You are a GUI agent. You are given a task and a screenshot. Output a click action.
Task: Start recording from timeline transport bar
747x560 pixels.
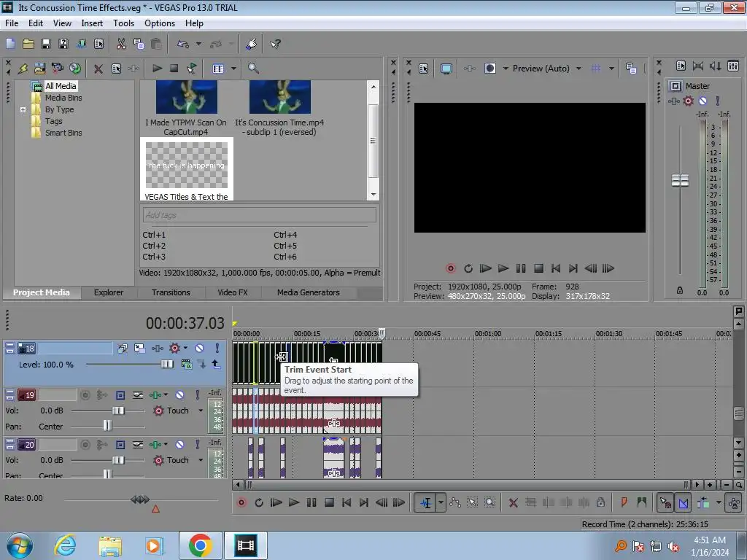[241, 502]
